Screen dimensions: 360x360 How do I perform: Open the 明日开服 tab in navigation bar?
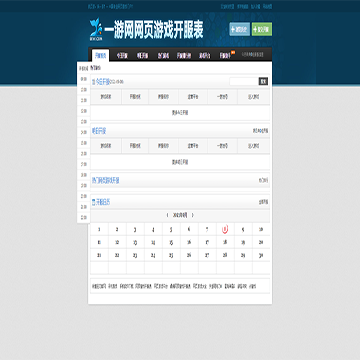tap(142, 56)
